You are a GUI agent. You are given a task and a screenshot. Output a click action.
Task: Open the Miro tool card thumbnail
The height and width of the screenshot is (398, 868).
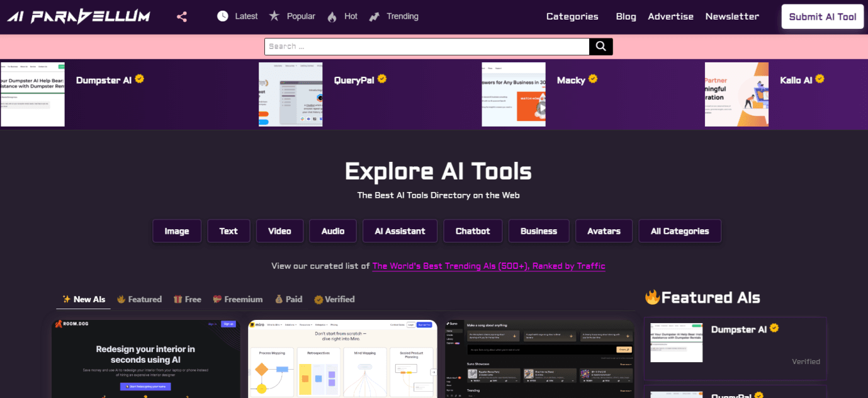pos(343,358)
